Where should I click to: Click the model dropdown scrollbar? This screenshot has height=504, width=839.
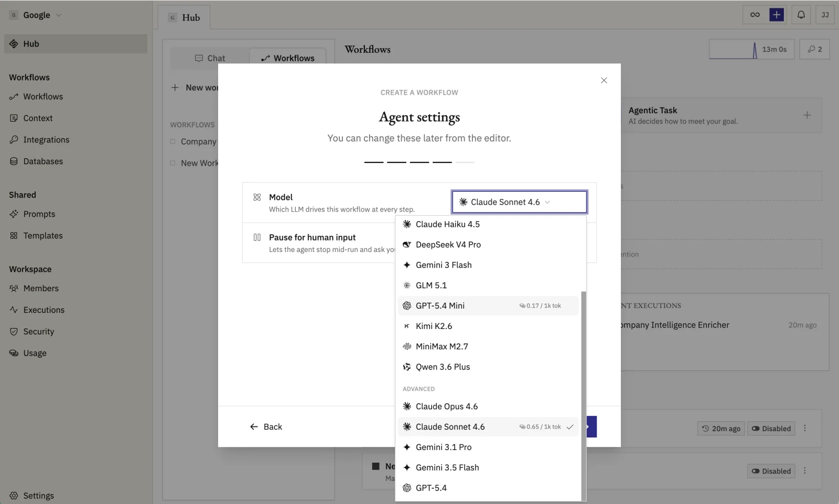pyautogui.click(x=584, y=396)
